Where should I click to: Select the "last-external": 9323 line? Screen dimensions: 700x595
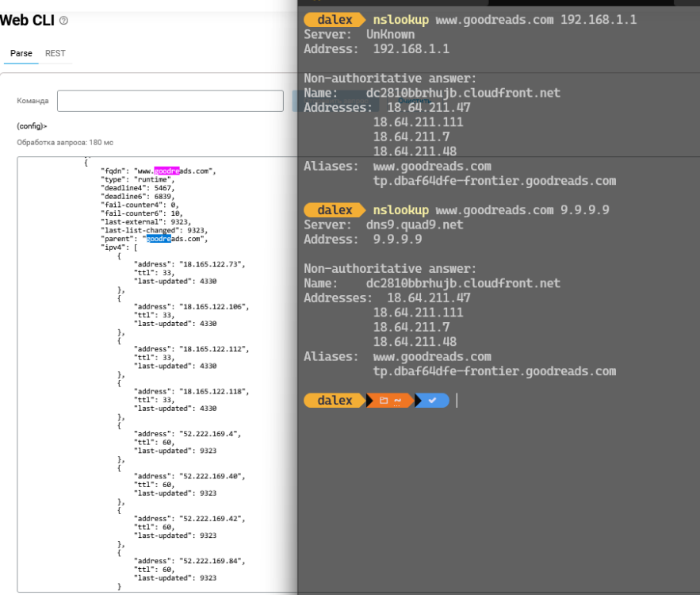pos(146,222)
